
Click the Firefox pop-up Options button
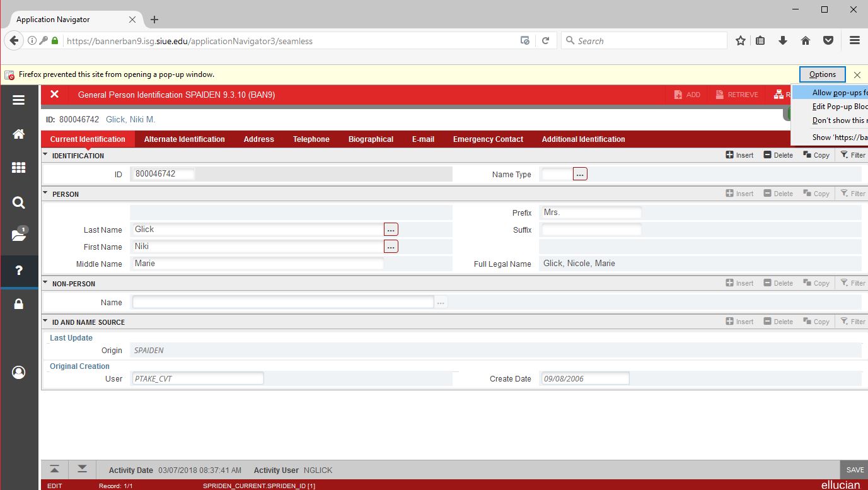822,74
